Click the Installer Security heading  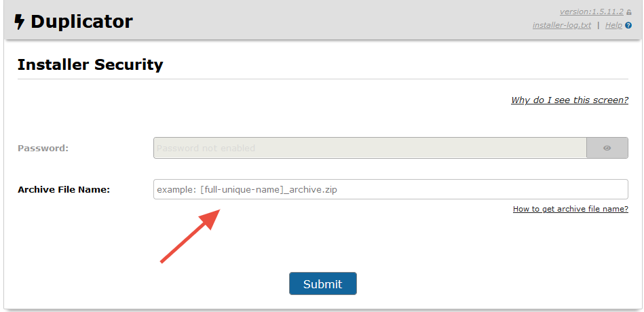(x=90, y=64)
